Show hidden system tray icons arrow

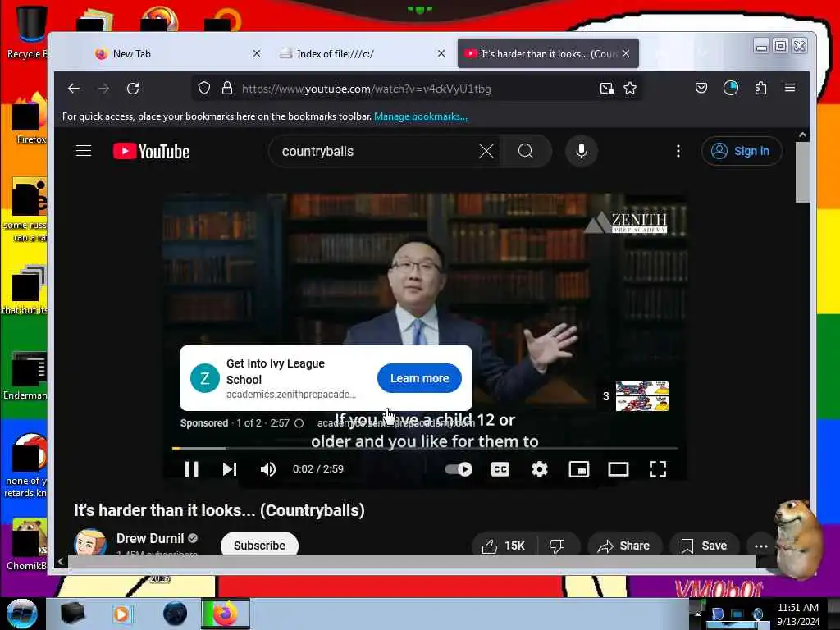[697, 614]
